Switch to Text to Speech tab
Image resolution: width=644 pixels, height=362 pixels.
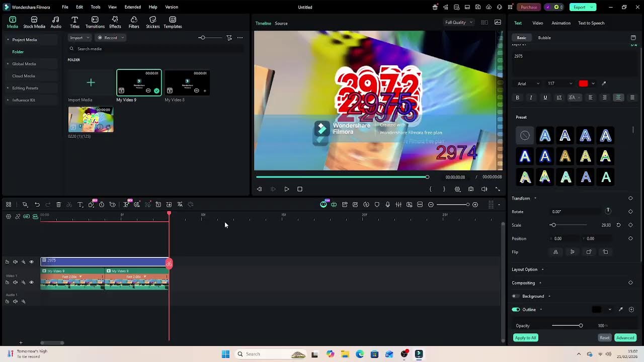coord(591,23)
